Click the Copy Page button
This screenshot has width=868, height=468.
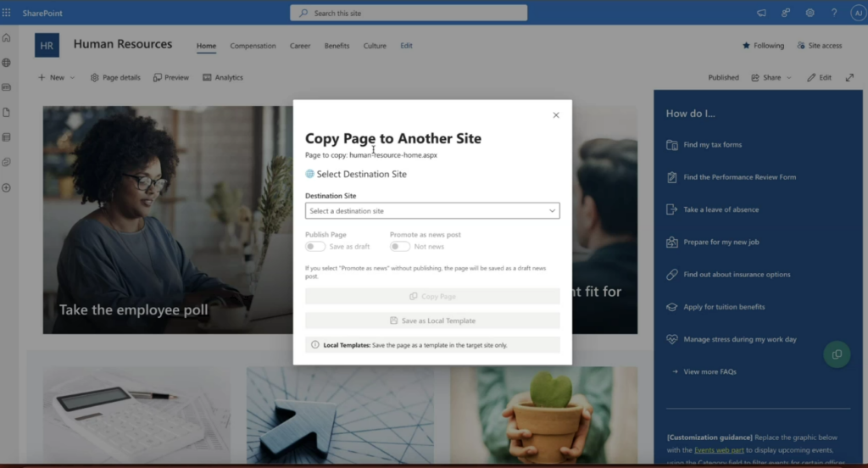[x=432, y=296]
